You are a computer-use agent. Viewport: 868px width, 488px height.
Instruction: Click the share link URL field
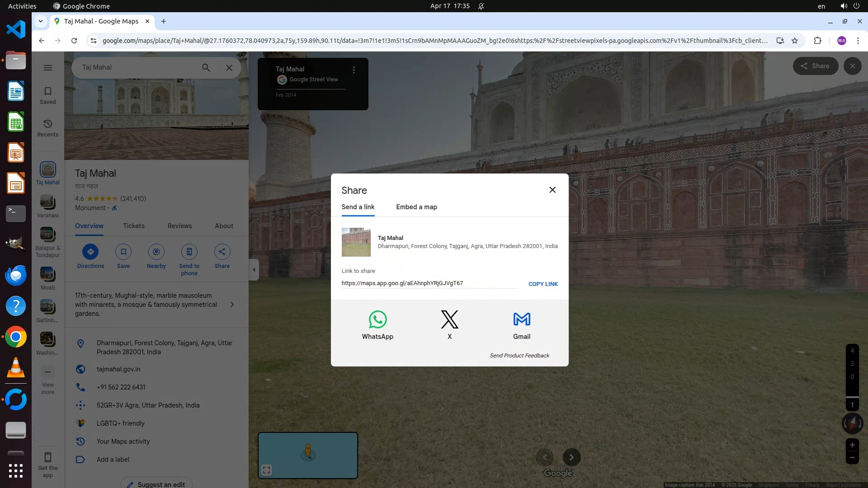coord(429,283)
